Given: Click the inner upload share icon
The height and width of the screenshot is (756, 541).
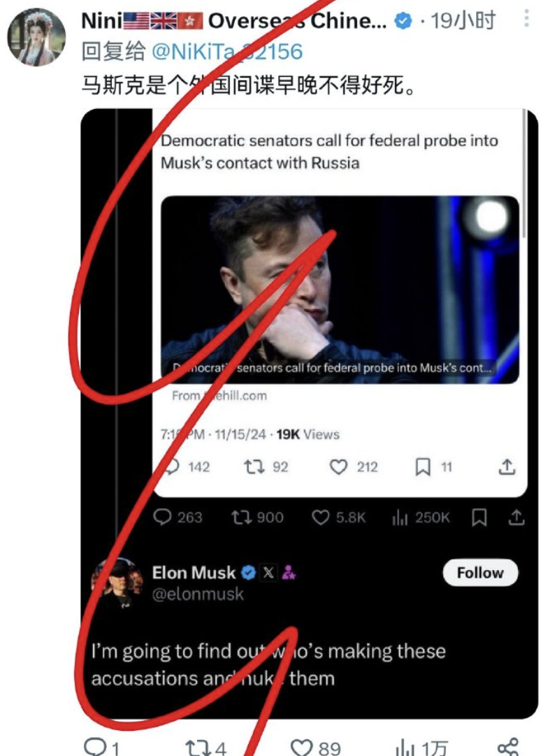Looking at the screenshot, I should pyautogui.click(x=508, y=467).
